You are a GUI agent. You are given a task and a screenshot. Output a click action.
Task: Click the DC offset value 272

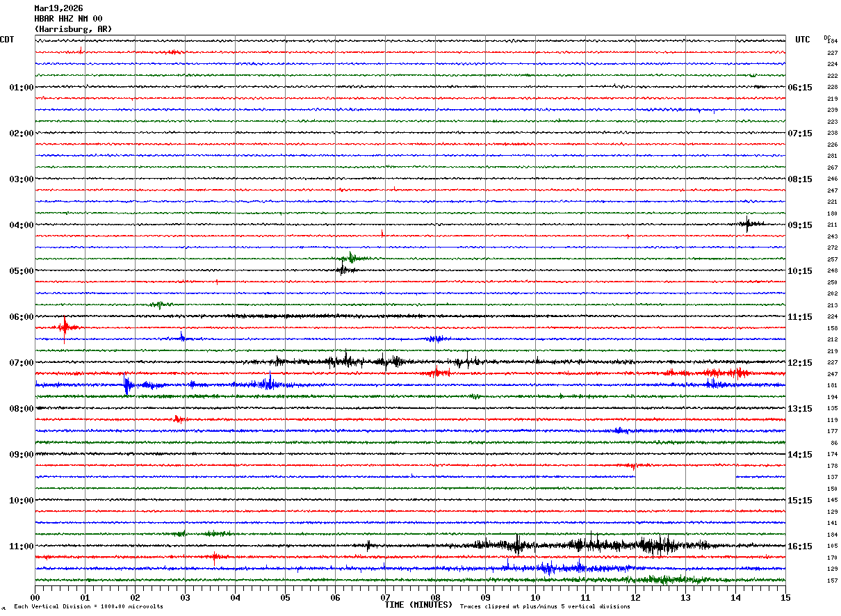coord(832,248)
